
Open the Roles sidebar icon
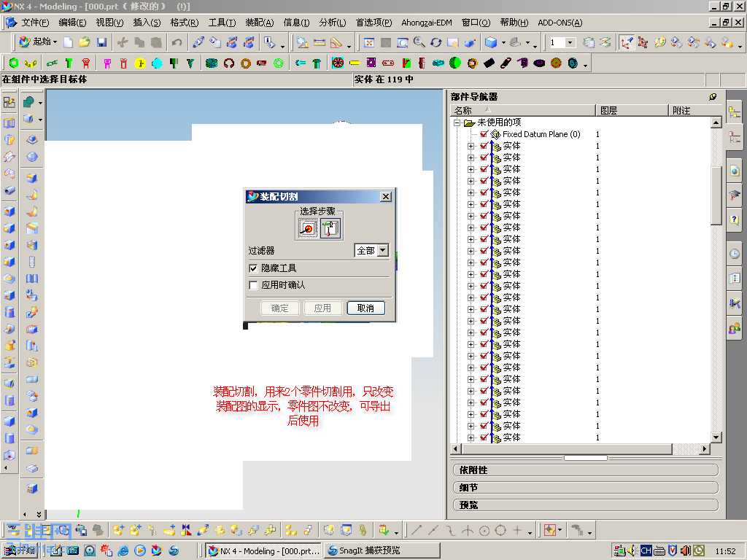point(735,327)
